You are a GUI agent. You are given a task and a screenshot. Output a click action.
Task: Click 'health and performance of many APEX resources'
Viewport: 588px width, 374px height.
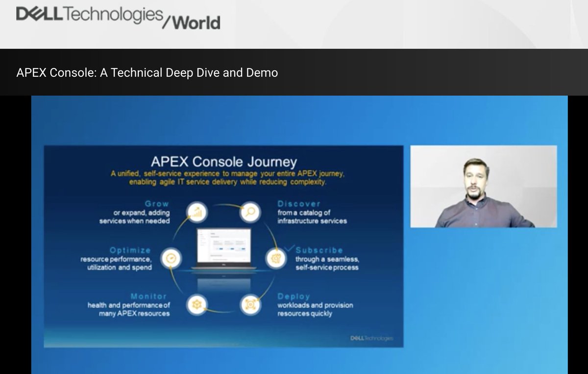point(129,309)
